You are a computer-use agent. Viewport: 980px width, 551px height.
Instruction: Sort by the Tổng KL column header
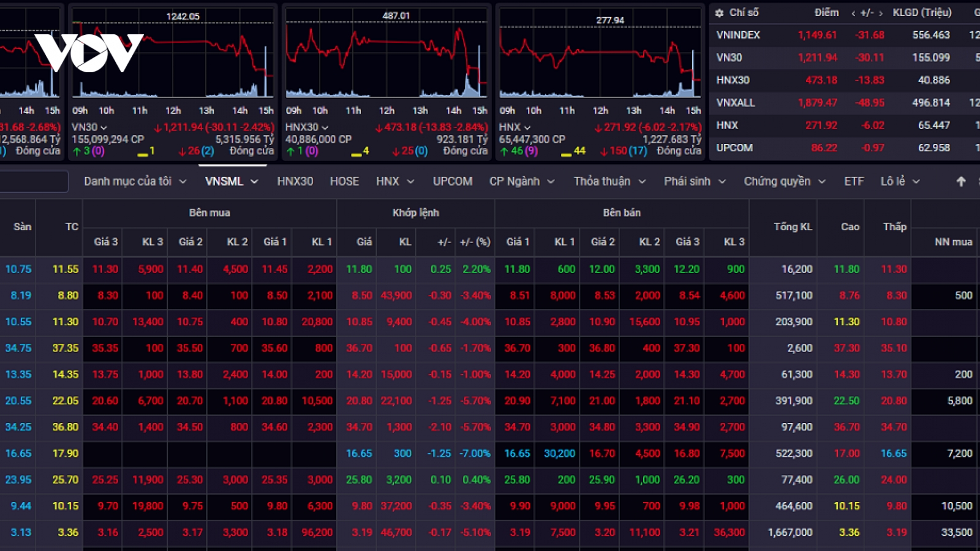coord(793,227)
